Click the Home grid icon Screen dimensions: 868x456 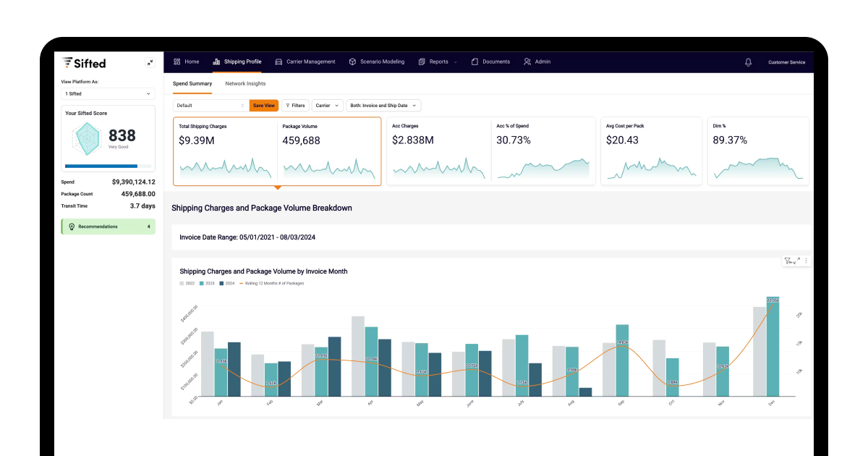click(177, 62)
